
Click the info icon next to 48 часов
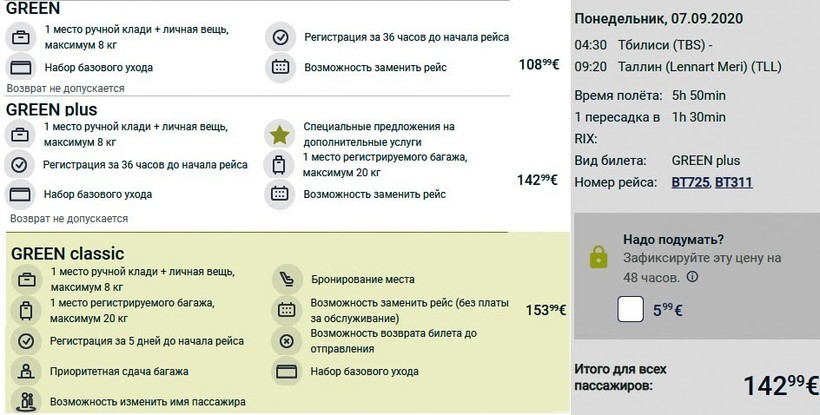[x=692, y=276]
